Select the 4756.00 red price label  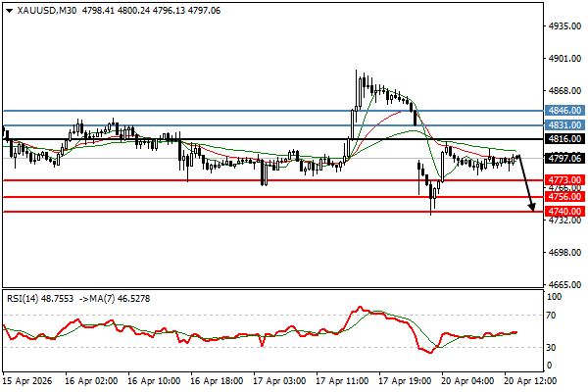click(x=565, y=196)
